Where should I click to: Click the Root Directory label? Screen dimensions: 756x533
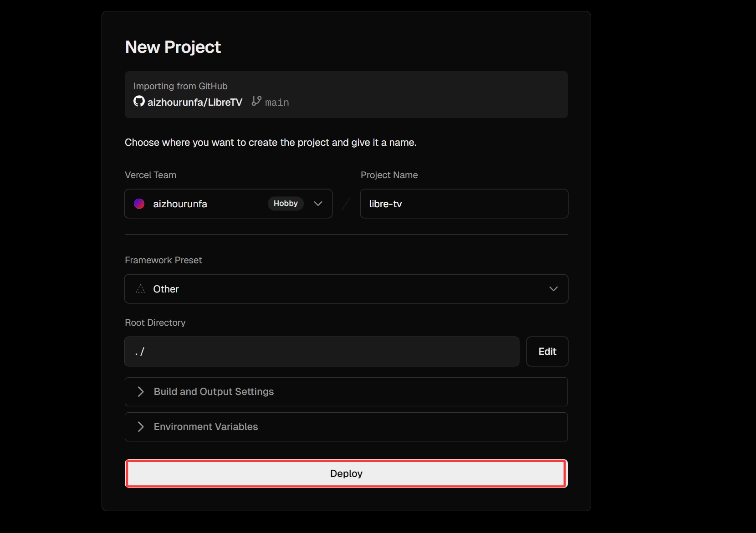tap(155, 323)
